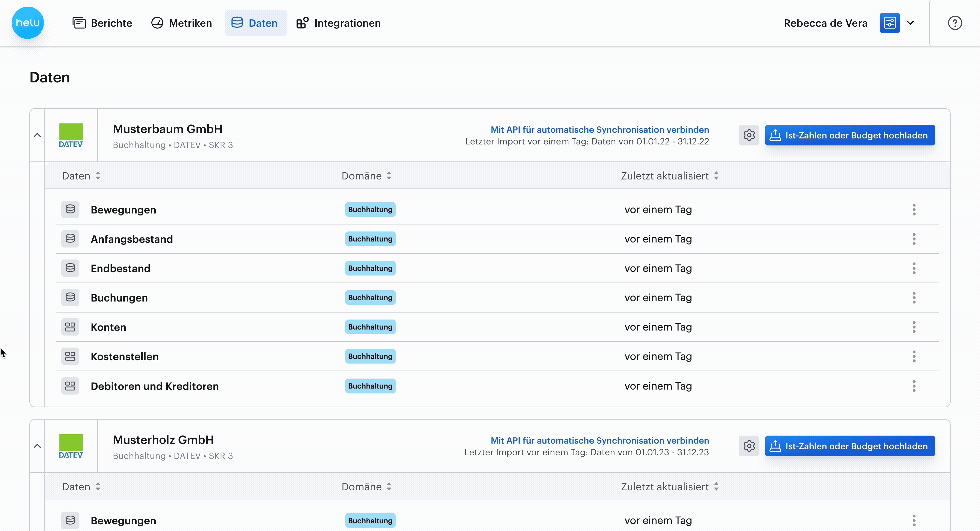980x531 pixels.
Task: Collapse the Musterholz GmbH section
Action: click(x=37, y=446)
